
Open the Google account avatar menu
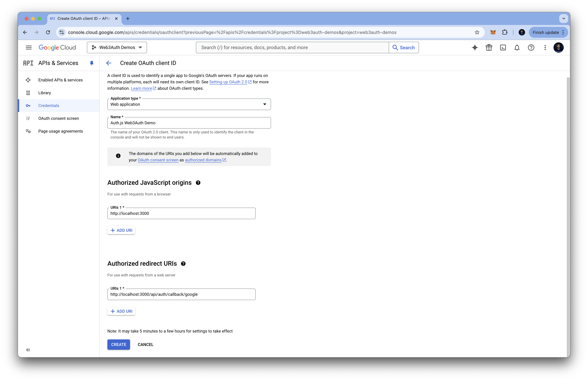click(x=558, y=48)
